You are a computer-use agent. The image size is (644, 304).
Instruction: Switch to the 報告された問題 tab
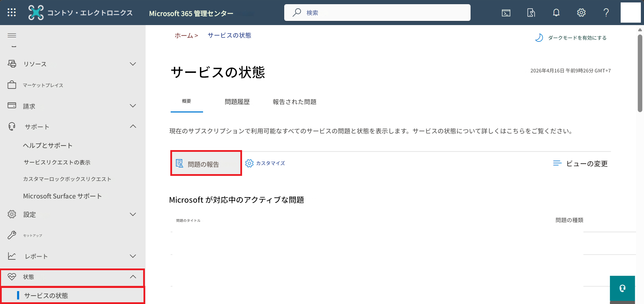(x=295, y=102)
